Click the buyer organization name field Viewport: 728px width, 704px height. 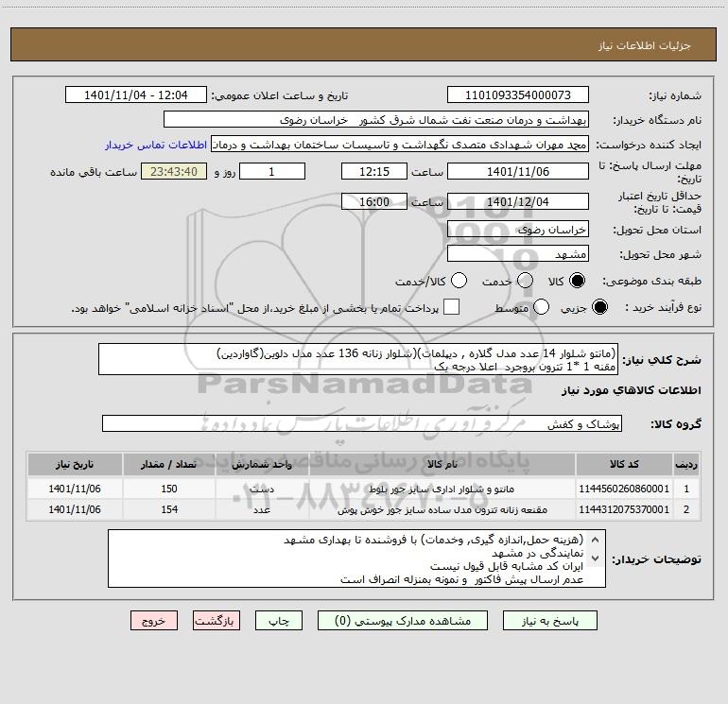(376, 120)
